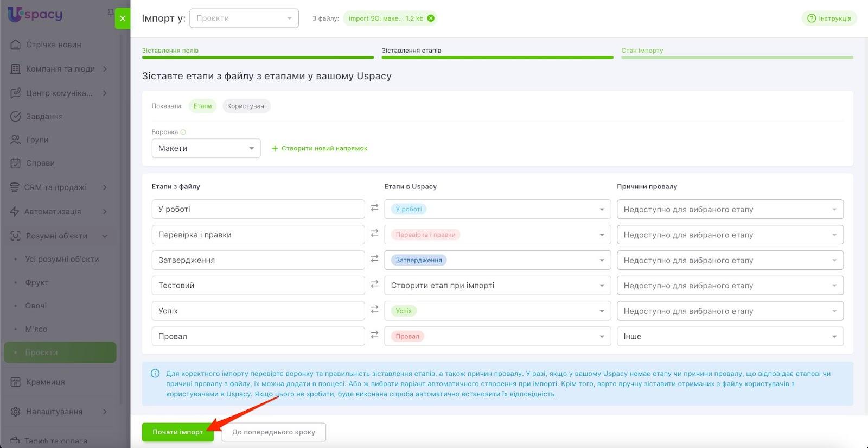868x448 pixels.
Task: Click the Uspacy logo
Action: click(x=35, y=15)
